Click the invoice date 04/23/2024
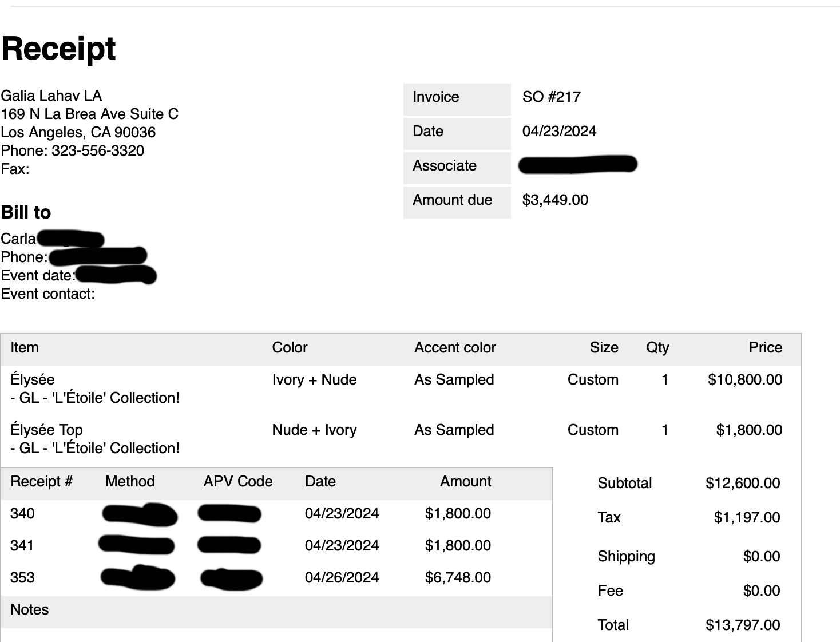Viewport: 840px width, 642px height. click(559, 131)
